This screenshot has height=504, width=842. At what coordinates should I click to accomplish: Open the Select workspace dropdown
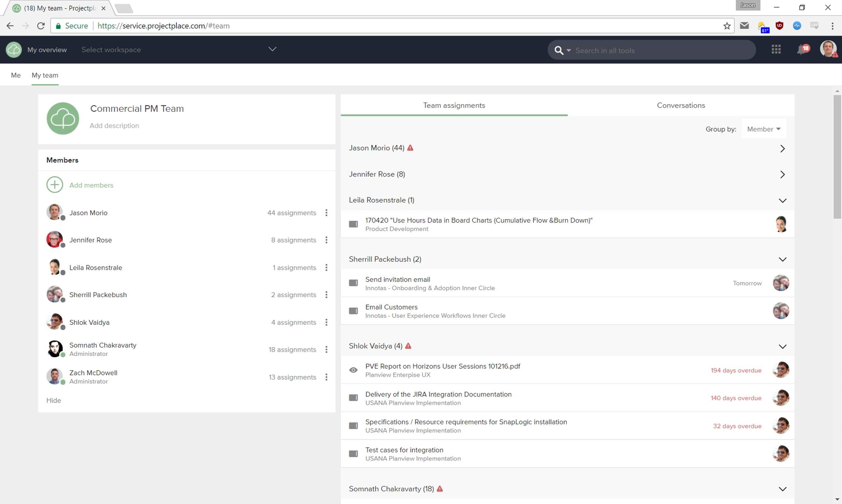tap(179, 49)
